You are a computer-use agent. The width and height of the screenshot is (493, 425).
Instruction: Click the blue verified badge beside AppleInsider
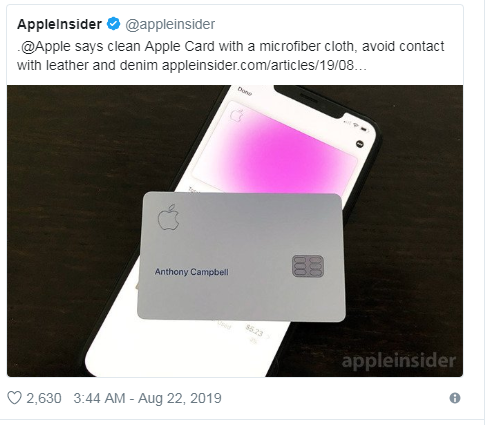(113, 24)
